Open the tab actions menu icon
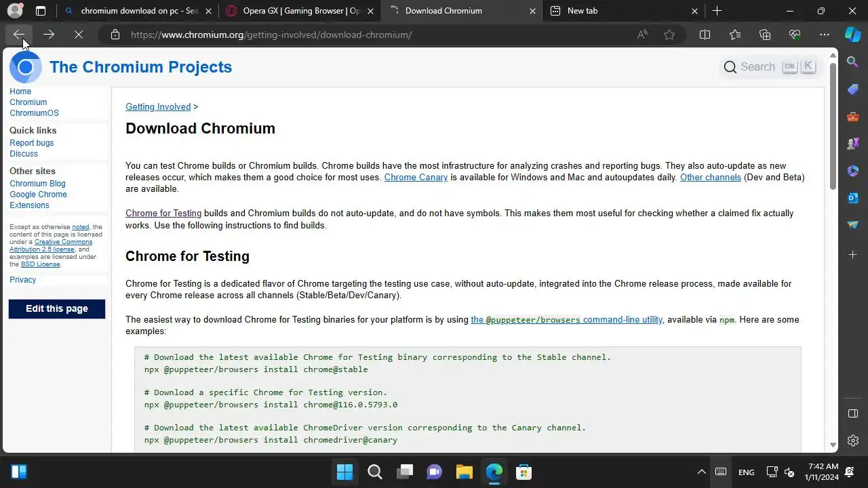This screenshot has width=868, height=488. [x=41, y=11]
